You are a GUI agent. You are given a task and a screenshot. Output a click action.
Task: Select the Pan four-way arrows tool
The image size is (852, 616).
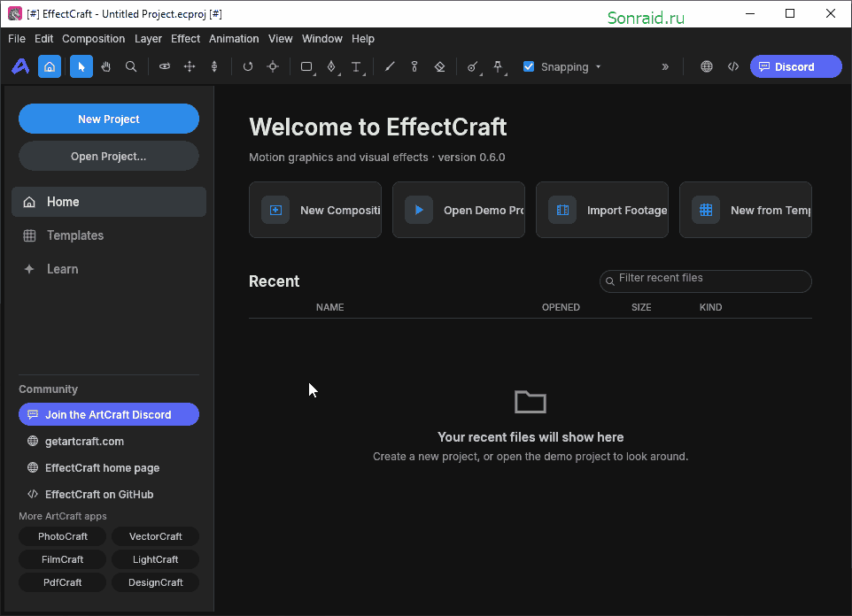point(190,66)
